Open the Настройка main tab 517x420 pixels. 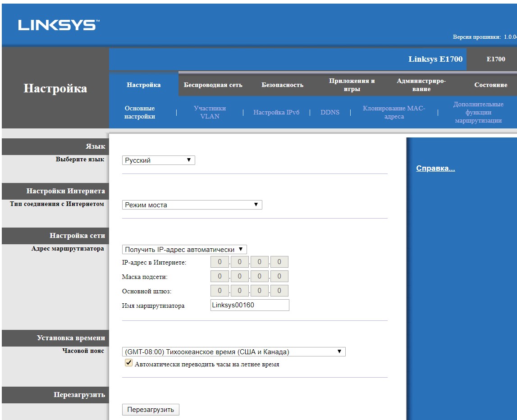[x=144, y=85]
